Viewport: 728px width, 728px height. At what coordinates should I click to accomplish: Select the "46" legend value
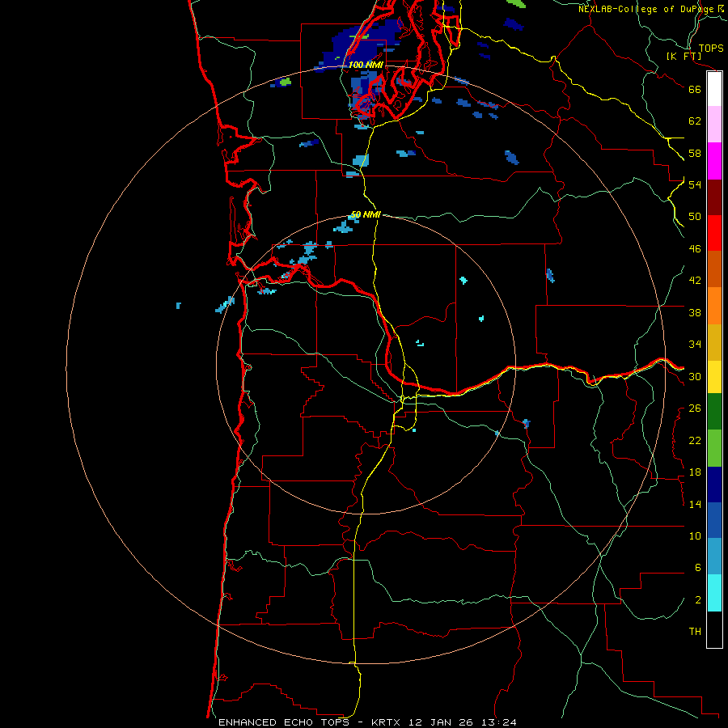695,249
